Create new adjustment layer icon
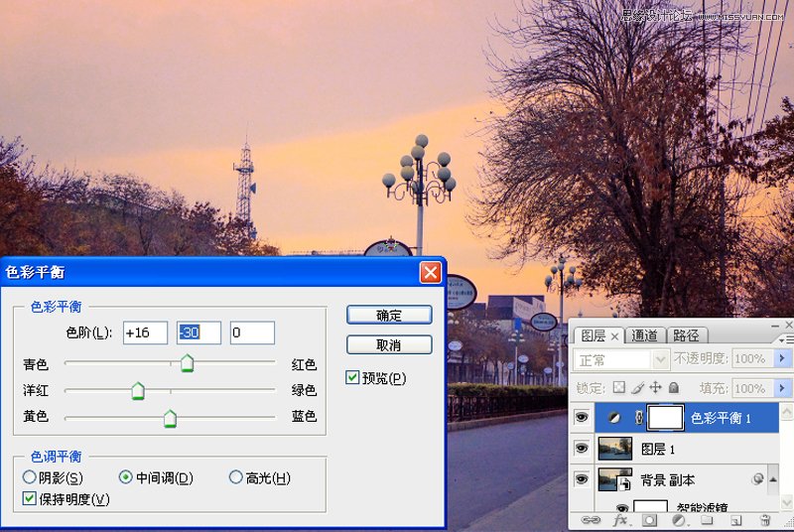The height and width of the screenshot is (532, 794). (x=678, y=520)
